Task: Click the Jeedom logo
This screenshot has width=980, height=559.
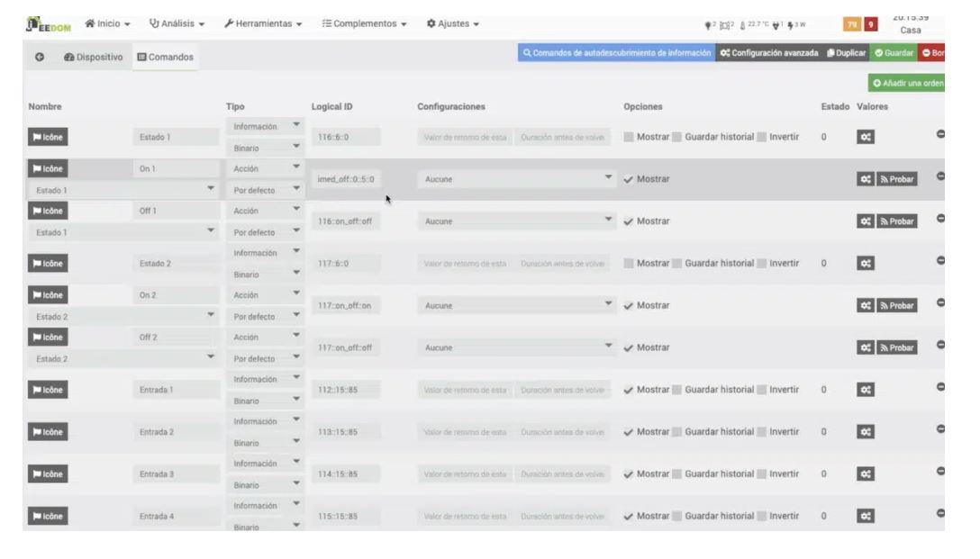Action: (50, 23)
